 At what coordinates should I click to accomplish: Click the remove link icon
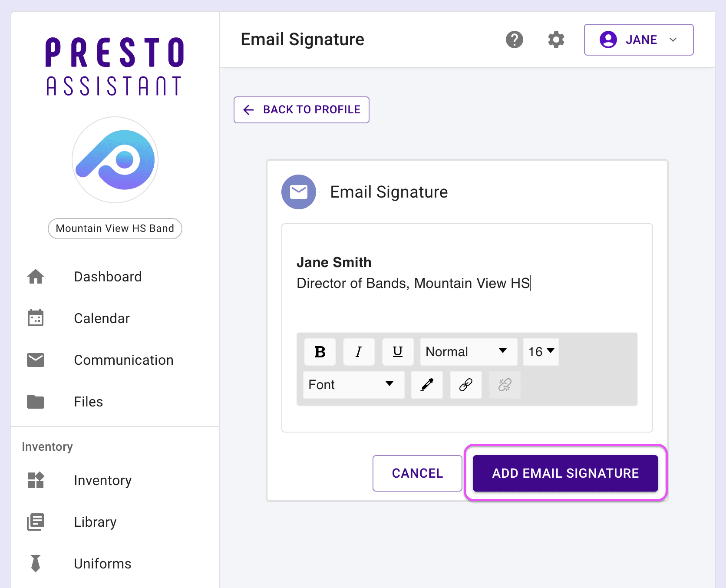click(x=504, y=385)
